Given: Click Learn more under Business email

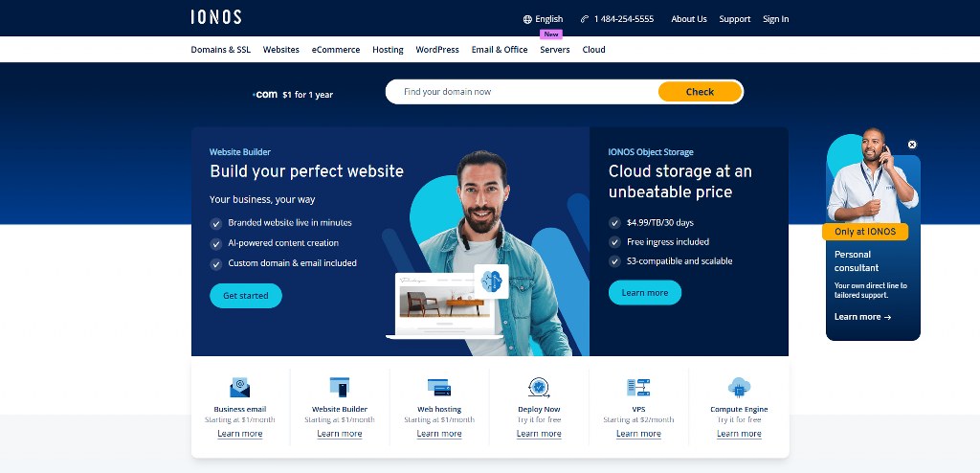Looking at the screenshot, I should (239, 434).
